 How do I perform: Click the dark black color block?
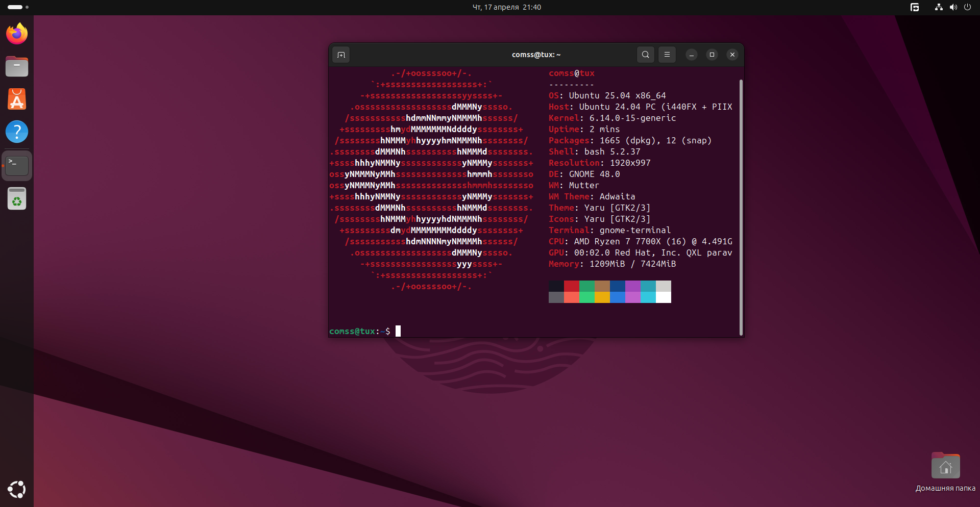click(556, 286)
